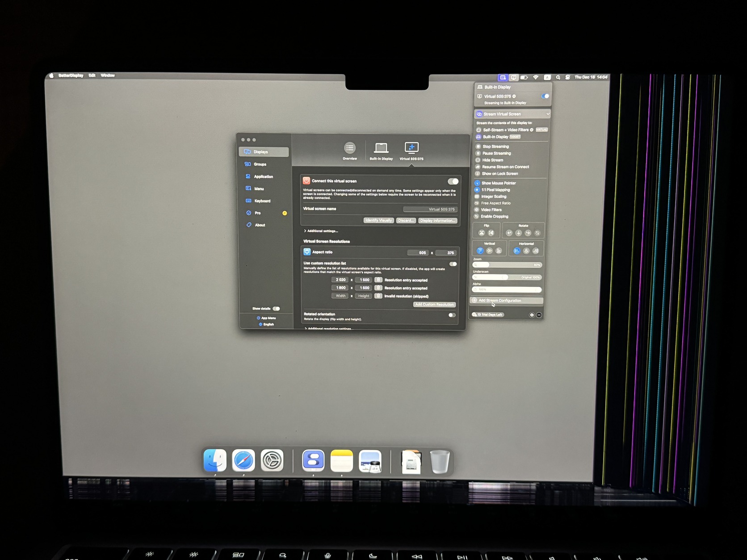Select center alignment in the Vertical group

489,251
